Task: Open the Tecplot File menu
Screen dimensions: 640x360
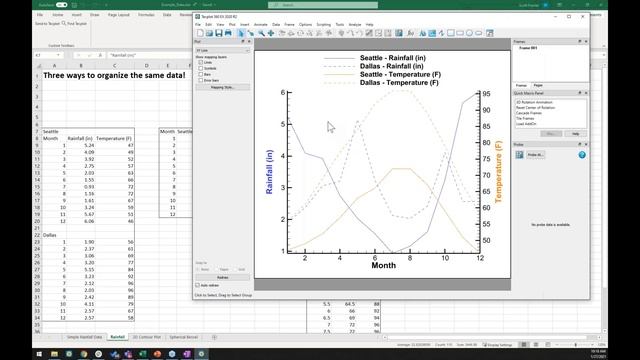Action: point(198,24)
